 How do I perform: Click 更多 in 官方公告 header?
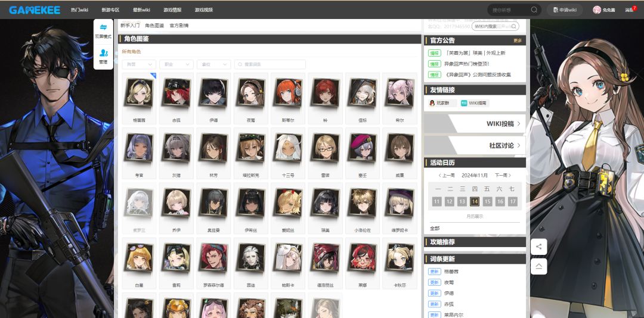[518, 40]
